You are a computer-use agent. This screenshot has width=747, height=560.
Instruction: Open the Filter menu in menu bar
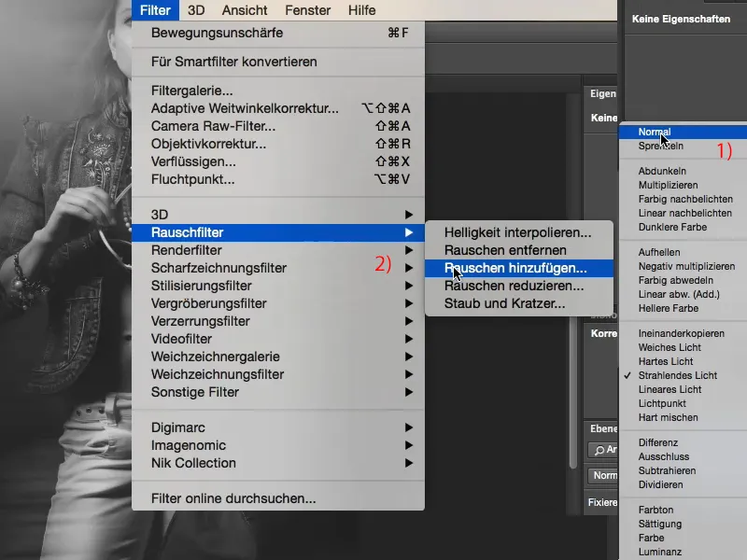click(x=155, y=10)
